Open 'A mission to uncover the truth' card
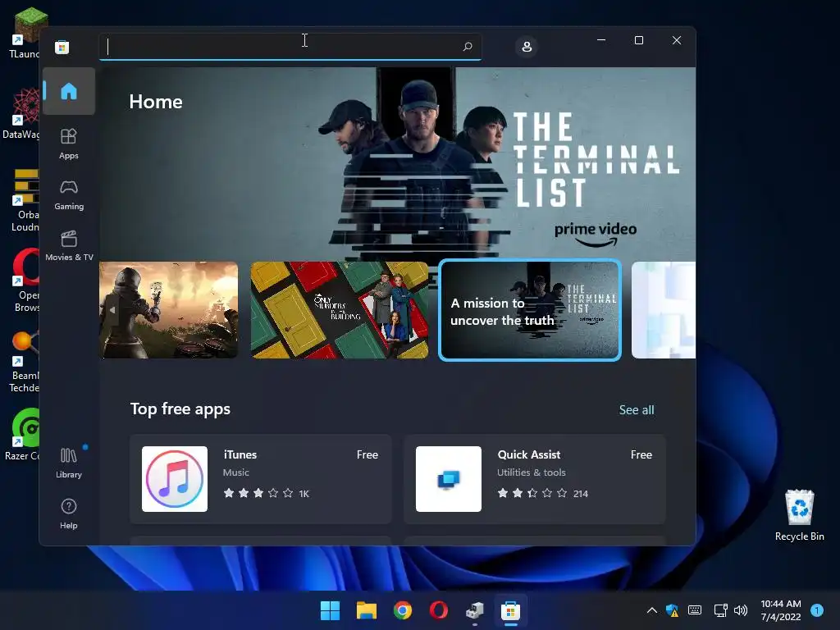840x630 pixels. tap(530, 309)
